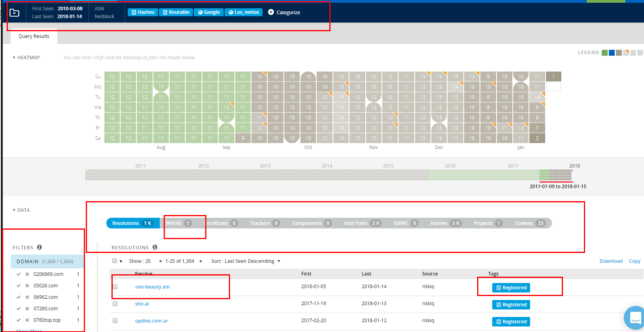Click the Categorize plus icon
Image resolution: width=644 pixels, height=332 pixels.
[x=271, y=12]
